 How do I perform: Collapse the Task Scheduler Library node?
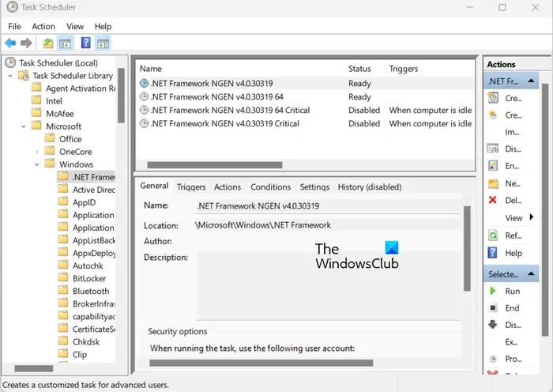pos(10,76)
